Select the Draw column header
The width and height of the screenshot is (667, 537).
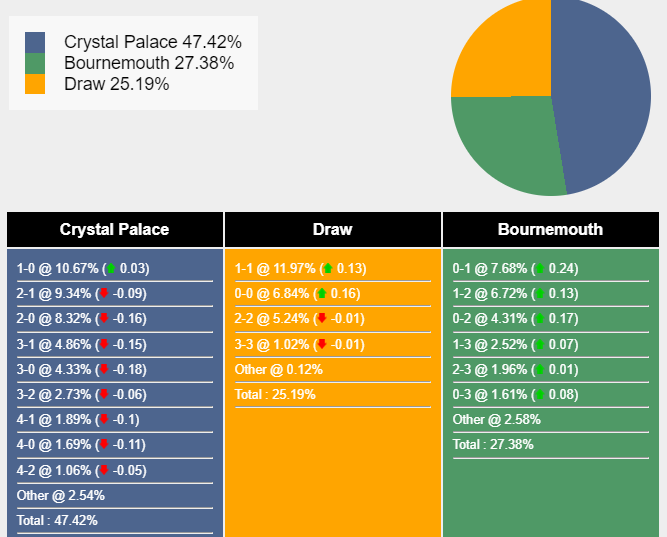pos(333,229)
